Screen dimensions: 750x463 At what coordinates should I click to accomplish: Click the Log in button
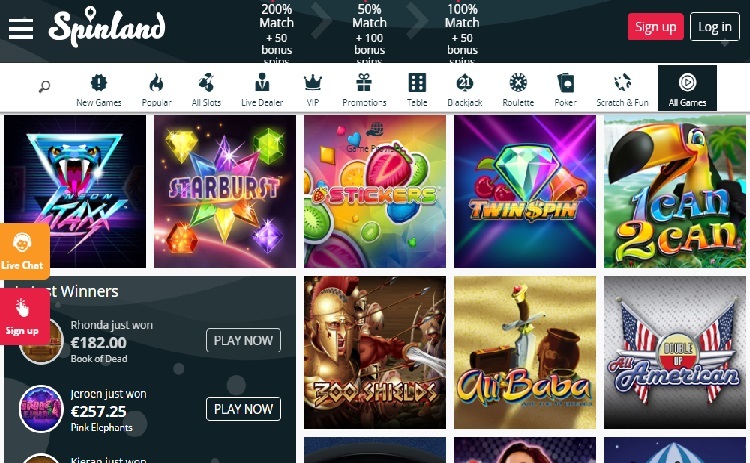tap(715, 27)
